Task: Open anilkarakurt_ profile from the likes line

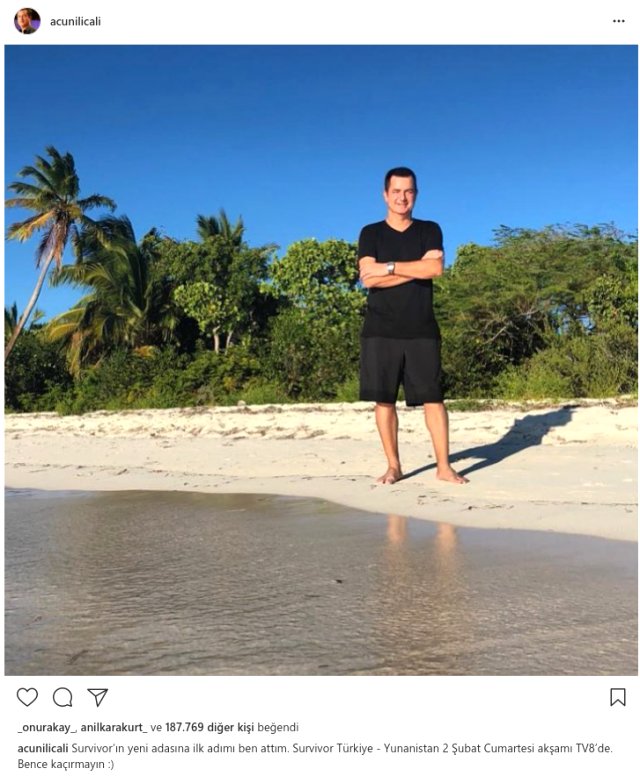Action: pyautogui.click(x=114, y=727)
